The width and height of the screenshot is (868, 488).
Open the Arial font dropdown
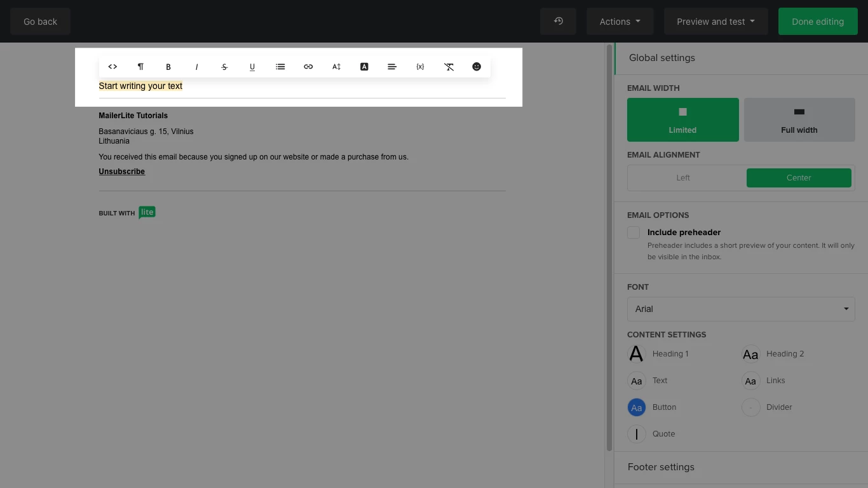741,309
